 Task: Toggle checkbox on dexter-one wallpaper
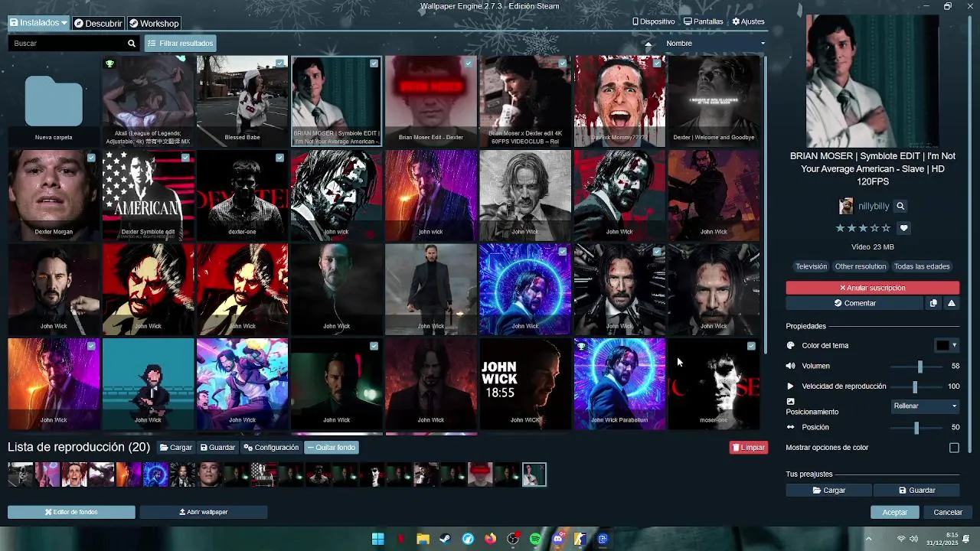[x=279, y=158]
